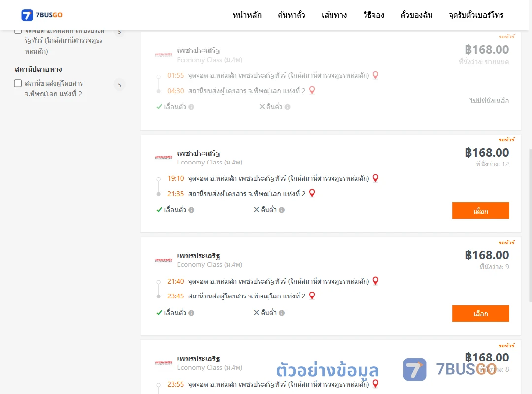This screenshot has width=532, height=394.
Task: Open the เส้นทาง menu item
Action: point(334,15)
